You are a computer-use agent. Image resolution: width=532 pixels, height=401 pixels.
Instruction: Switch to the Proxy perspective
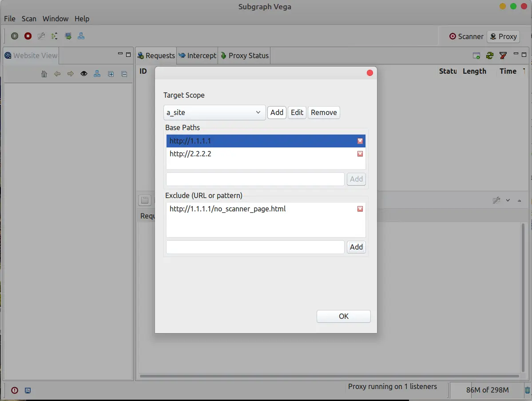tap(504, 36)
